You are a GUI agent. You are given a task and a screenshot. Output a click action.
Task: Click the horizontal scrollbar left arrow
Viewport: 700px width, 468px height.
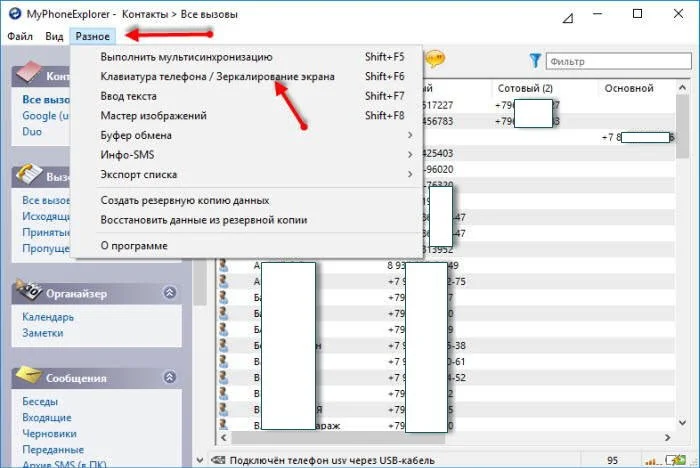[x=224, y=438]
